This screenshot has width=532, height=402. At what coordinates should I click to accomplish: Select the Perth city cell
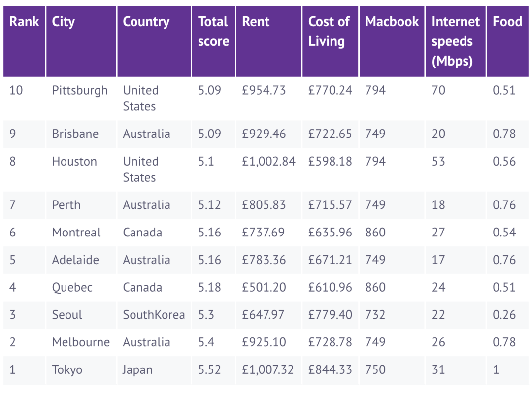click(66, 205)
